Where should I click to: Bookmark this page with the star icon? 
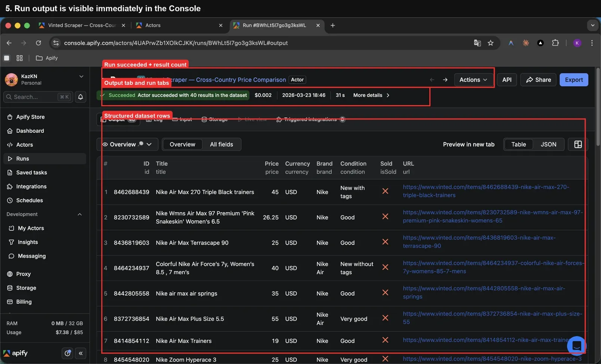(491, 43)
